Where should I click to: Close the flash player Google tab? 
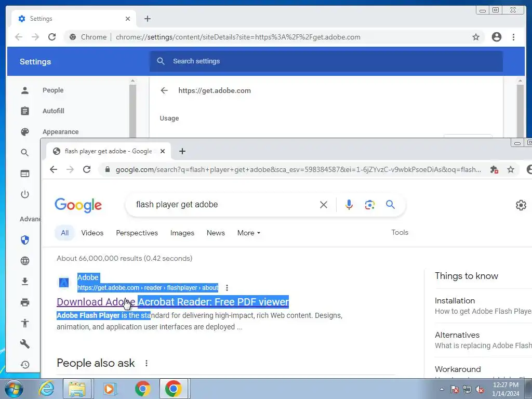(x=163, y=151)
